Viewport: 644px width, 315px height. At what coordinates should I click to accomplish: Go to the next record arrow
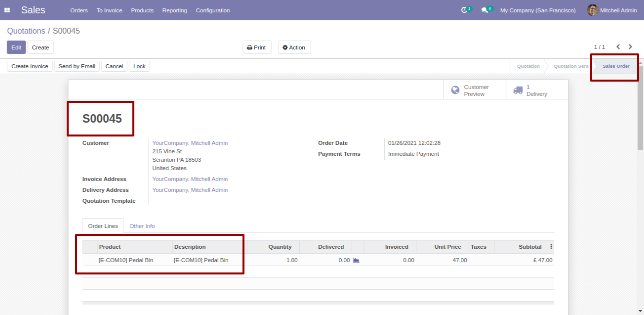point(630,47)
